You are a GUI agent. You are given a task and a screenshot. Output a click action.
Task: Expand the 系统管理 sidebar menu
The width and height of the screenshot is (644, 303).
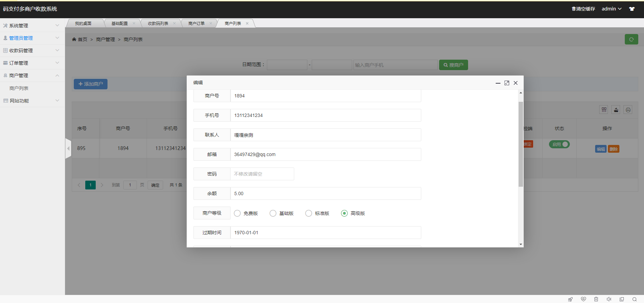coord(32,26)
